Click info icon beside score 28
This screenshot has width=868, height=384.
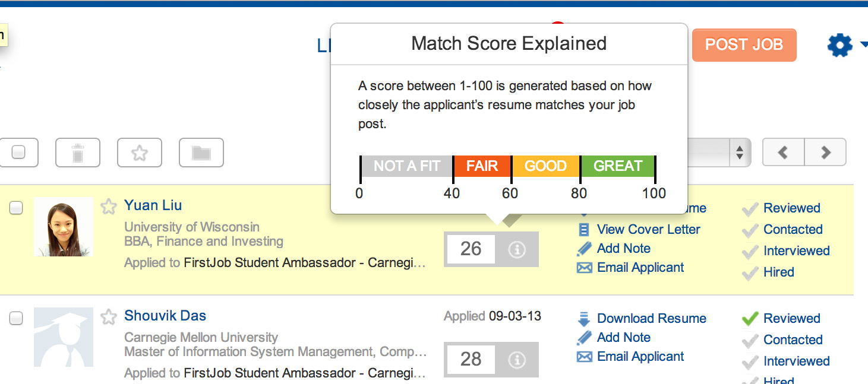[517, 360]
